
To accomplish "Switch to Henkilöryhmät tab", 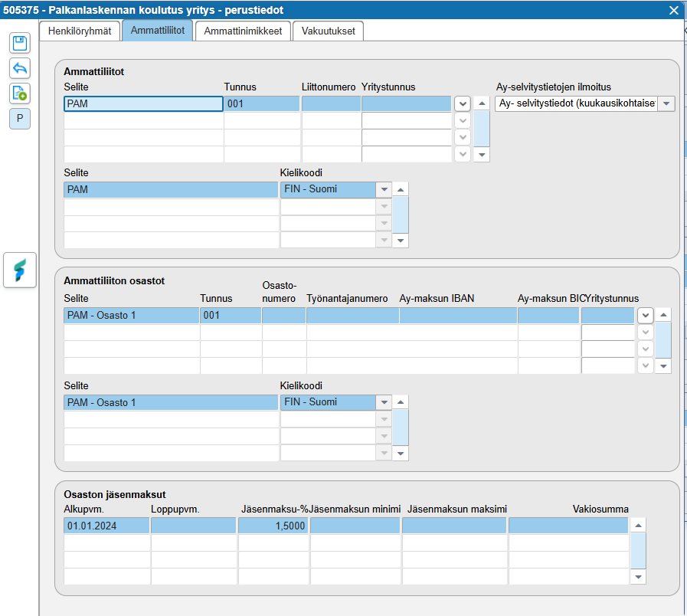I will (80, 31).
